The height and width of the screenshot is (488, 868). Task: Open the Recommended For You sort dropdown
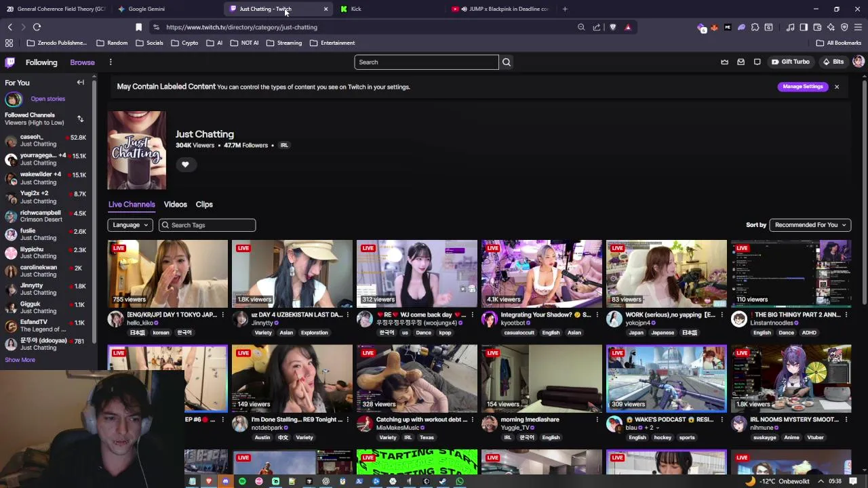[810, 225]
